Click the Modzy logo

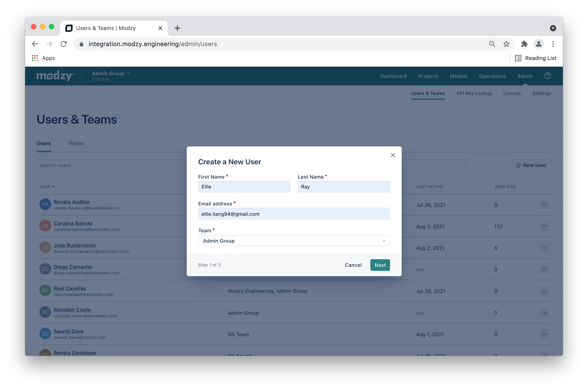55,76
